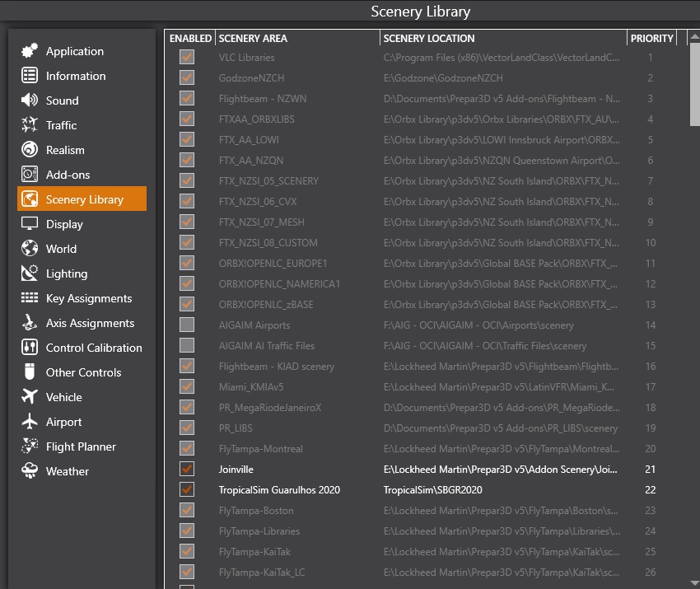Image resolution: width=700 pixels, height=589 pixels.
Task: Enable the AIGAIM AI Traffic Files checkbox
Action: click(187, 345)
